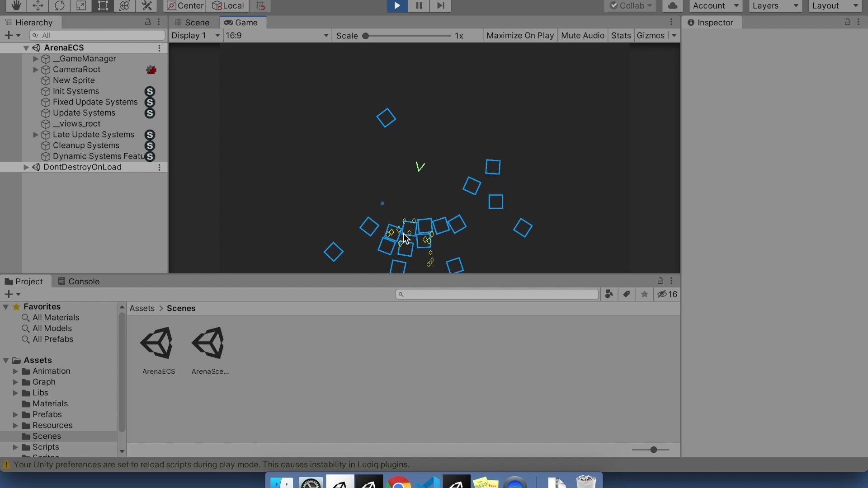This screenshot has height=488, width=868.
Task: Open ArenaECS scene context menu
Action: click(x=159, y=48)
